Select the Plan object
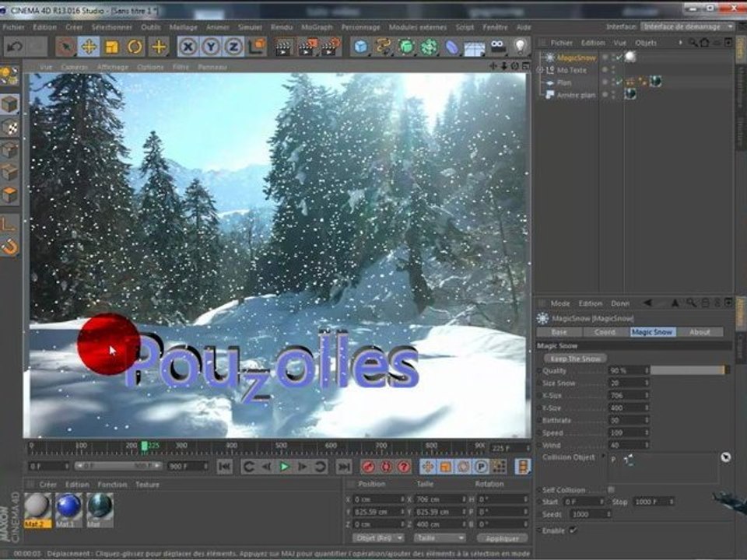Image resolution: width=747 pixels, height=560 pixels. [564, 82]
